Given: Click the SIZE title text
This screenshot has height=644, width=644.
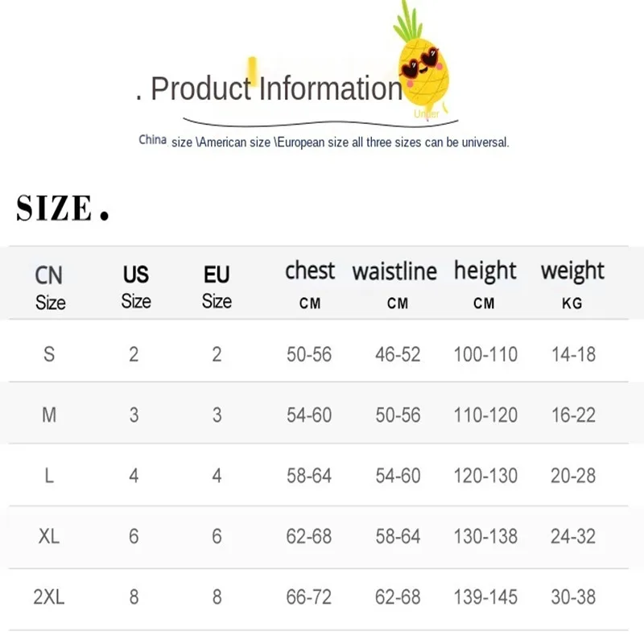Looking at the screenshot, I should 63,208.
